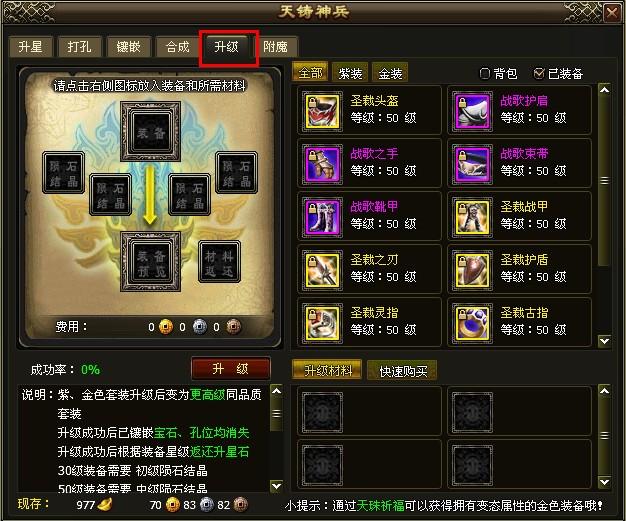
Task: Open the 镶嵌 tab
Action: (128, 47)
